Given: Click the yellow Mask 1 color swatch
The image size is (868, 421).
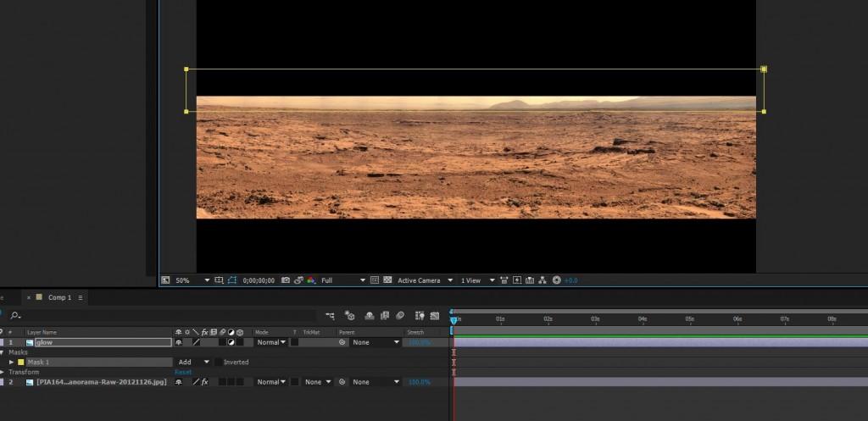Looking at the screenshot, I should (x=21, y=363).
